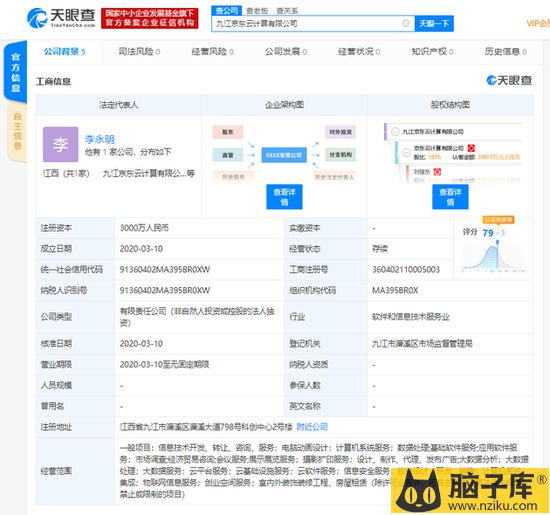Switch to the 查关系 search tab
Image resolution: width=550 pixels, height=515 pixels.
point(287,11)
